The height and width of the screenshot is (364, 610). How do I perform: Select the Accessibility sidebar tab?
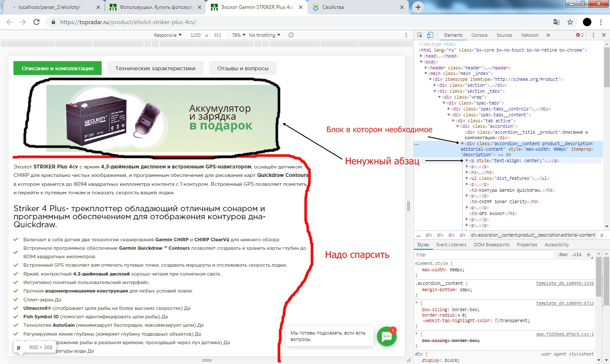[557, 245]
